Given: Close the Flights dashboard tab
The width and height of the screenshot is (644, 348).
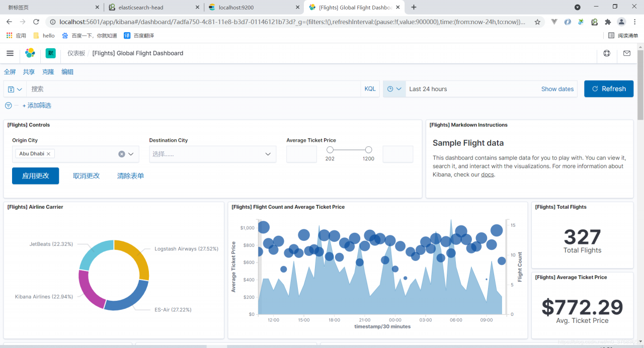Looking at the screenshot, I should click(x=398, y=8).
